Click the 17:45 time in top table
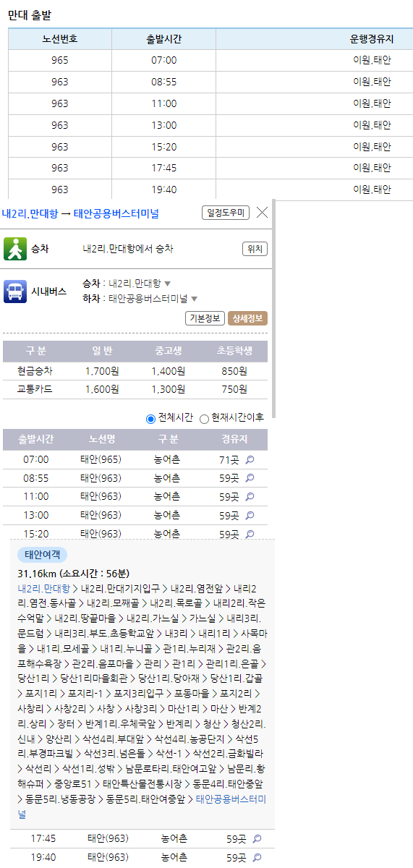The image size is (413, 868). (163, 168)
